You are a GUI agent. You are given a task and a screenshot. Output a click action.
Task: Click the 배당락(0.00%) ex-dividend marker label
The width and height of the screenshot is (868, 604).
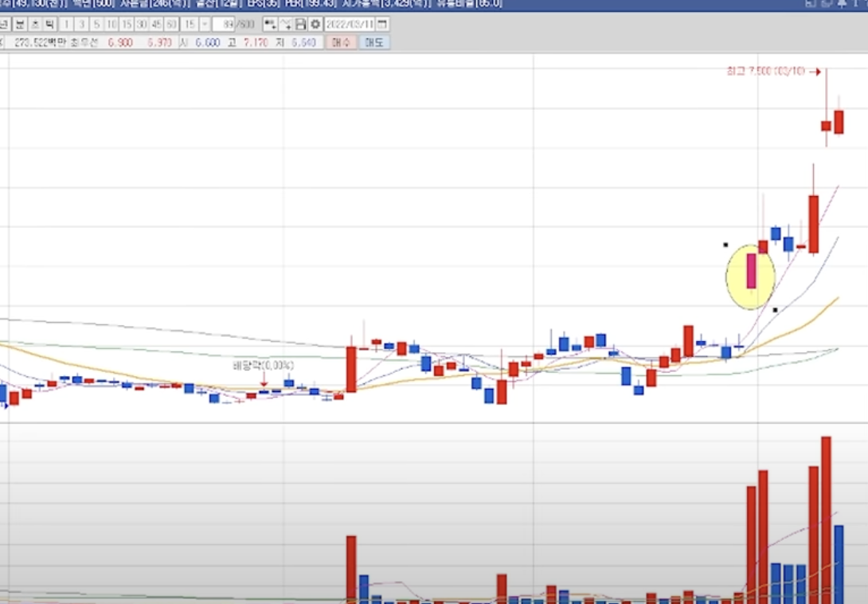[264, 365]
